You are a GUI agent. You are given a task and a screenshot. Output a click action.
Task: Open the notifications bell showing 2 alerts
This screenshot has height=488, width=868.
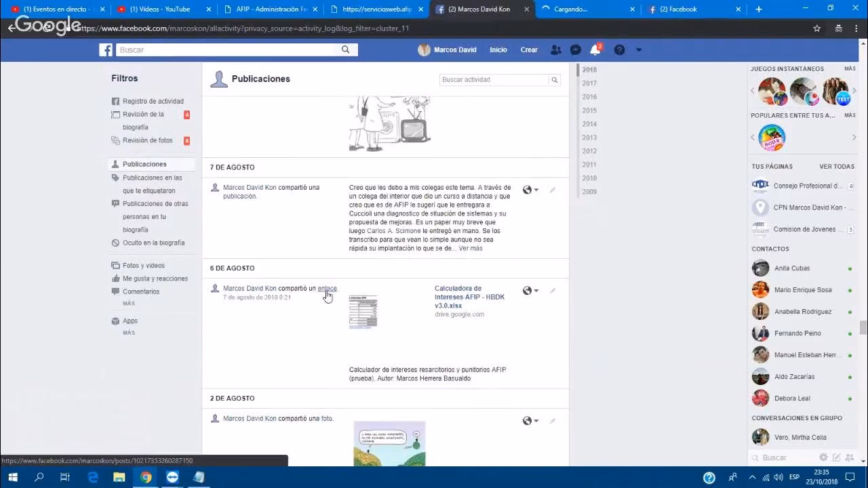click(595, 49)
